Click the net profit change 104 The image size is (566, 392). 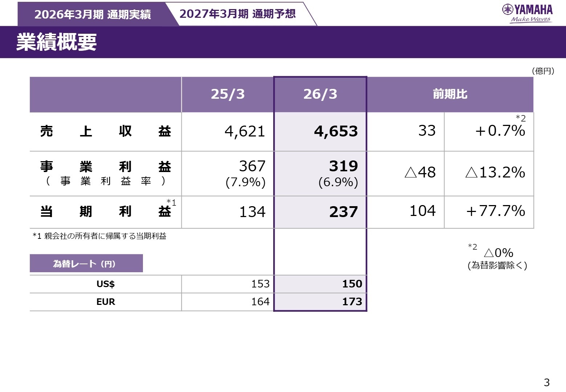tap(422, 211)
